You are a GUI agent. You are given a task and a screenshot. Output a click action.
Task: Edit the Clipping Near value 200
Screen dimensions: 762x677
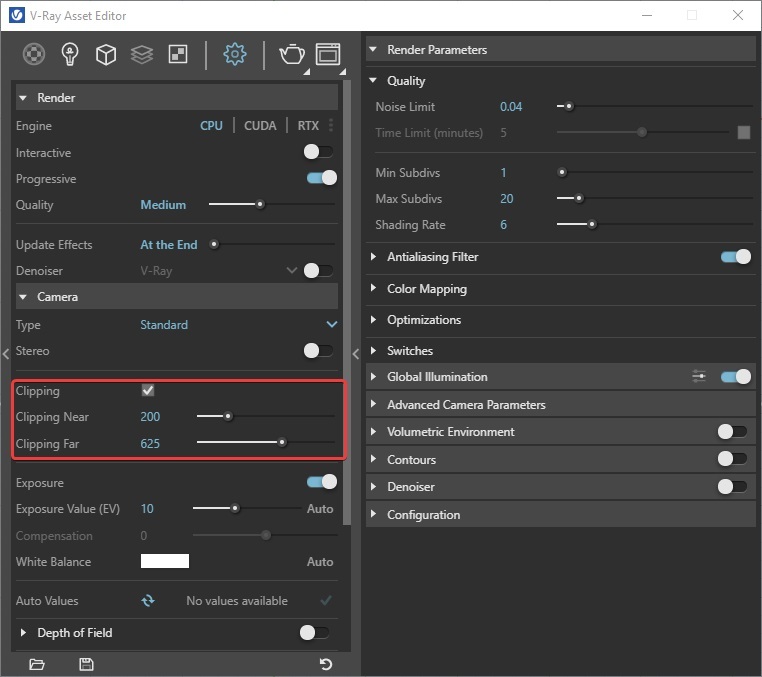click(x=150, y=417)
